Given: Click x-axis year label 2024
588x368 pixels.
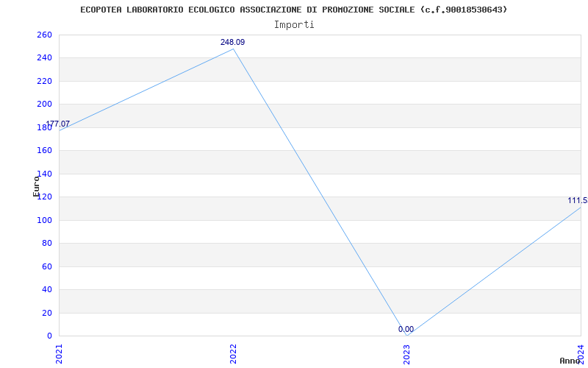Looking at the screenshot, I should coord(581,354).
